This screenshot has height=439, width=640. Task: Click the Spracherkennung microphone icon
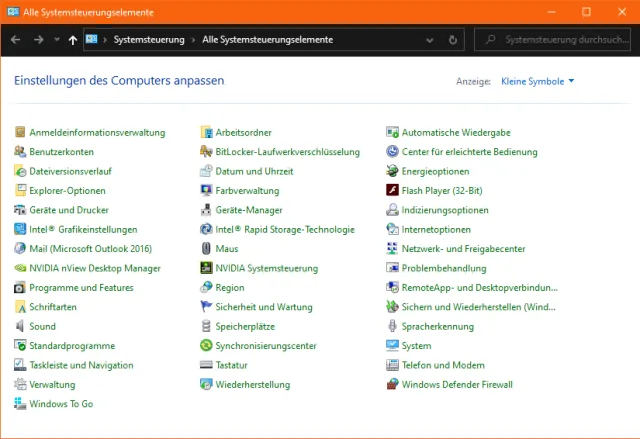point(393,326)
